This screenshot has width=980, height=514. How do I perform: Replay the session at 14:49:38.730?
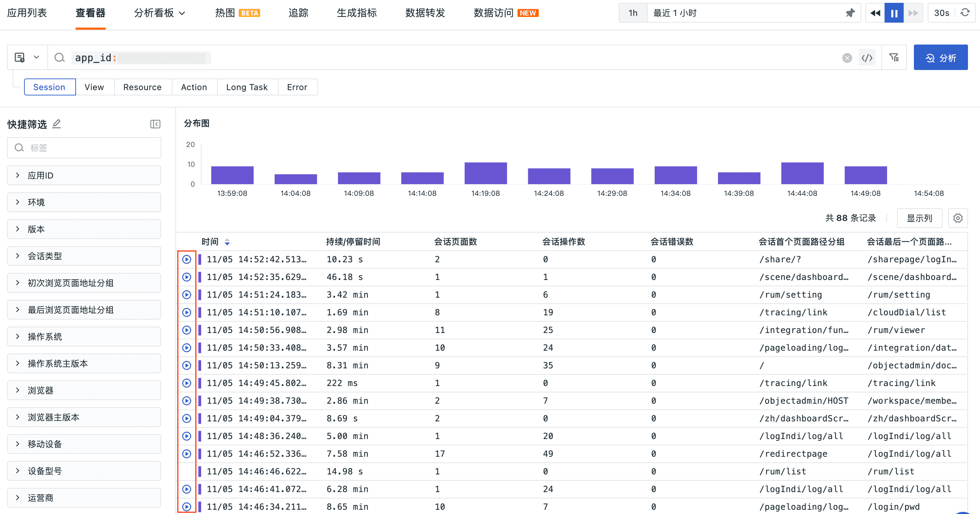186,401
